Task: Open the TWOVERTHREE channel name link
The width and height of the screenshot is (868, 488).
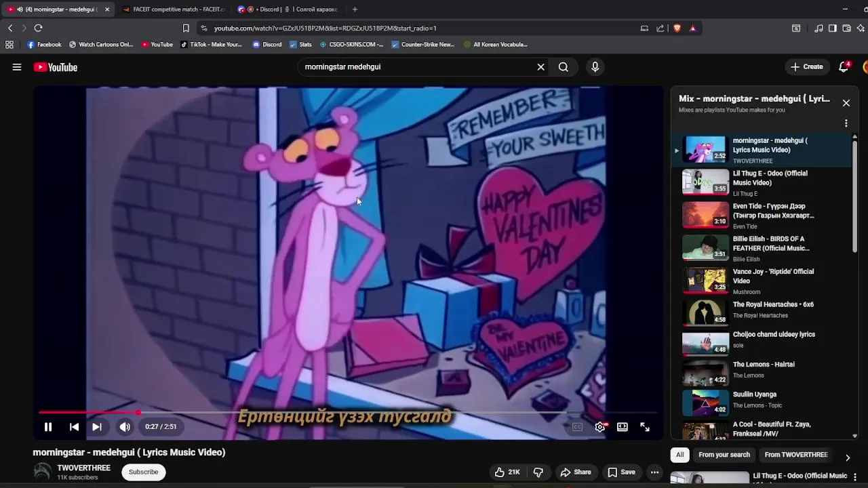Action: click(x=83, y=468)
